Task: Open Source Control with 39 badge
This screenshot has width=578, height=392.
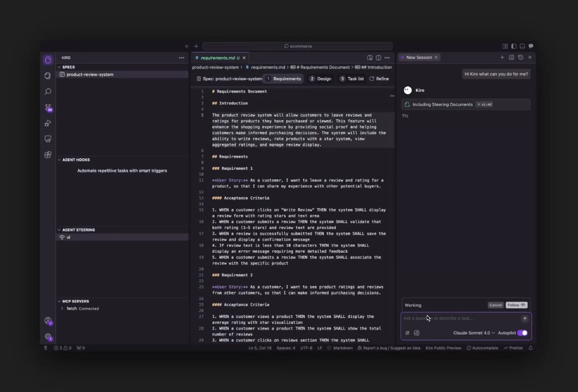Action: click(48, 107)
